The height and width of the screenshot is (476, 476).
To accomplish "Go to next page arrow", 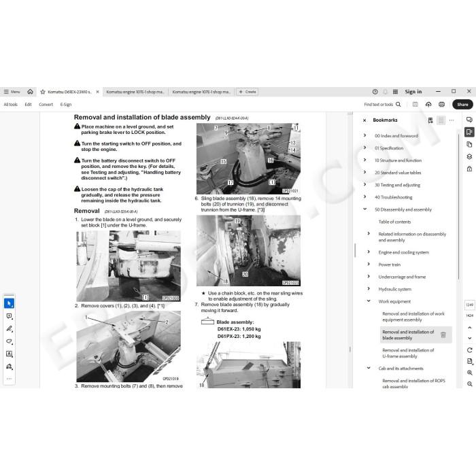I will [470, 338].
